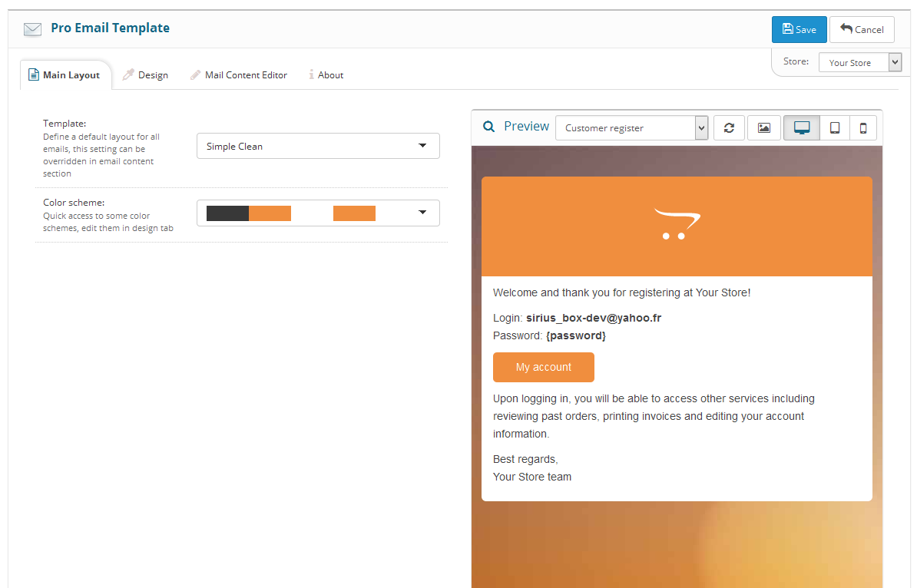Click the envelope icon beside Pro Email Template
917x588 pixels.
(x=32, y=29)
